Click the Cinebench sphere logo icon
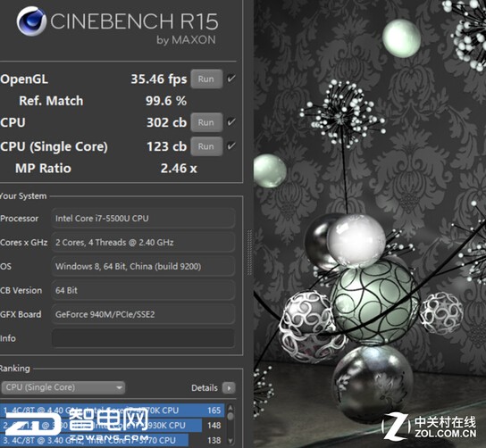 (x=31, y=21)
